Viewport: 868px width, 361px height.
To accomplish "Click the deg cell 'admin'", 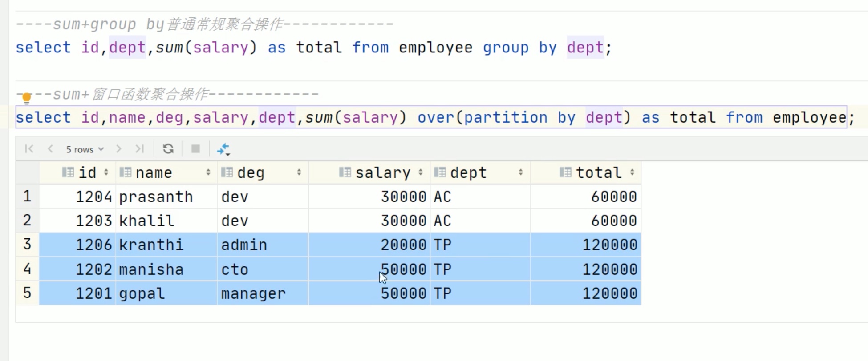I will (263, 245).
